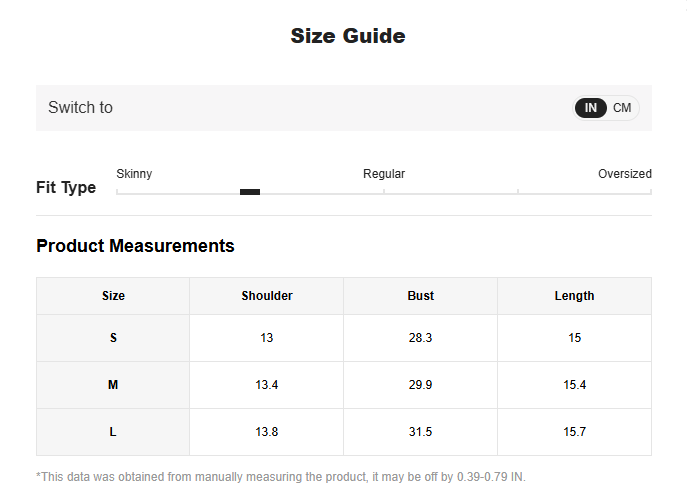The width and height of the screenshot is (687, 496).
Task: Click shoulder value 13.4
Action: (266, 385)
